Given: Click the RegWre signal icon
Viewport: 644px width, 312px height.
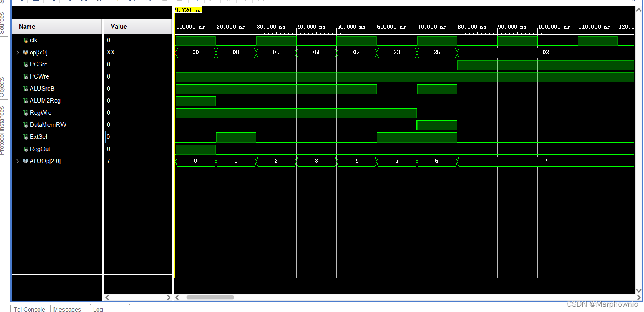Looking at the screenshot, I should click(26, 113).
